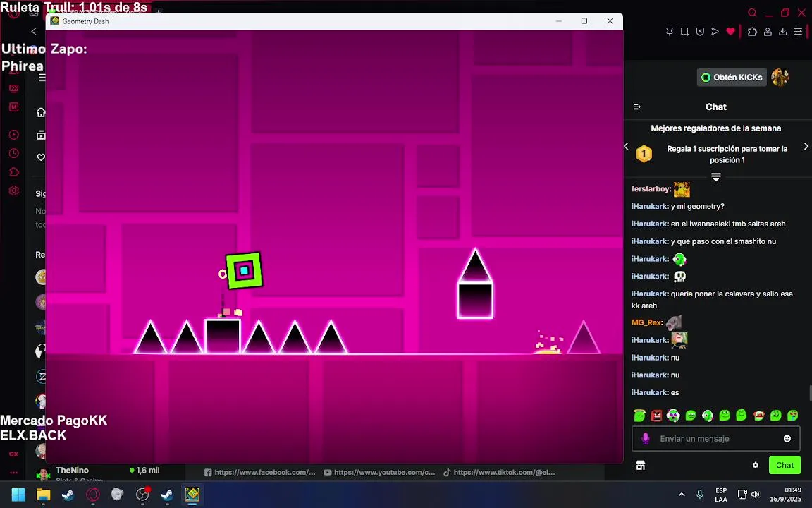This screenshot has width=812, height=508.
Task: Open the profile account icon in toolbar
Action: coord(768,32)
